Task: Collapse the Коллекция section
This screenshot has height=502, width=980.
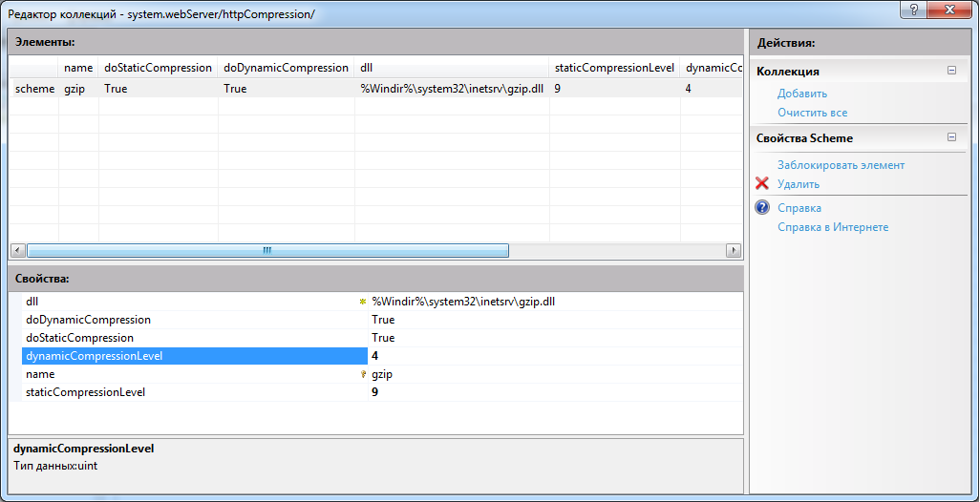Action: point(951,71)
